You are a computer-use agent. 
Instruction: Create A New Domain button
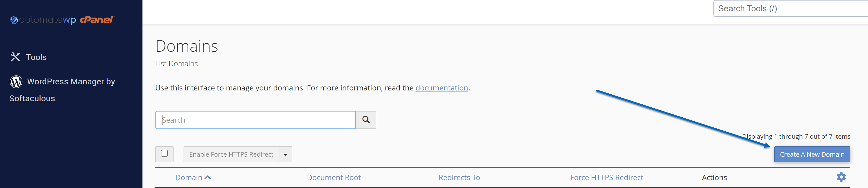pos(812,154)
